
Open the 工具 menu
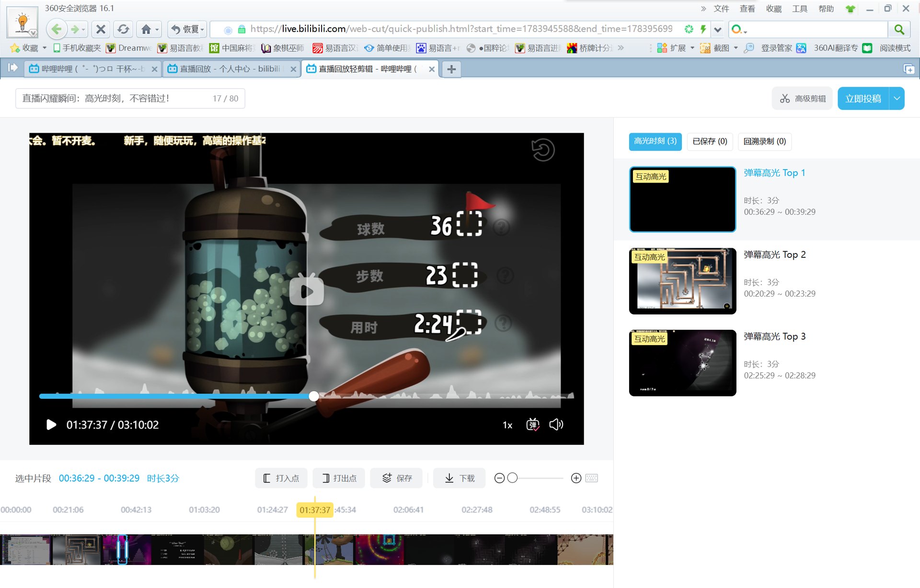tap(799, 9)
